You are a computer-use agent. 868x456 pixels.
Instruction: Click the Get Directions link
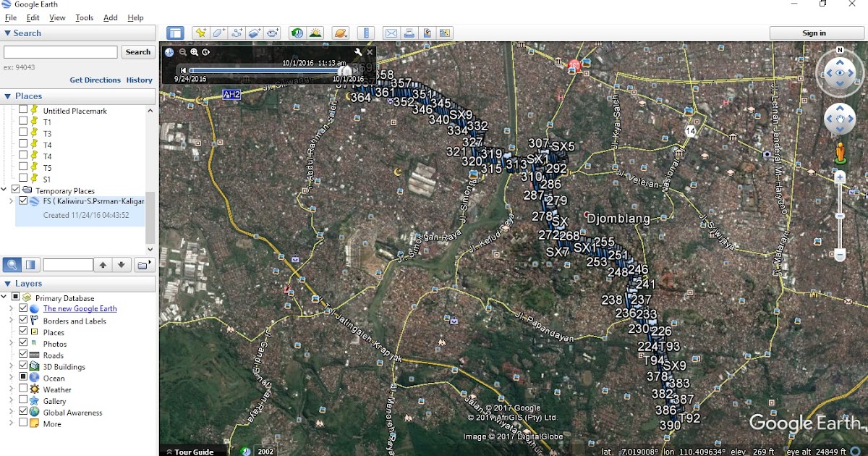click(x=95, y=80)
